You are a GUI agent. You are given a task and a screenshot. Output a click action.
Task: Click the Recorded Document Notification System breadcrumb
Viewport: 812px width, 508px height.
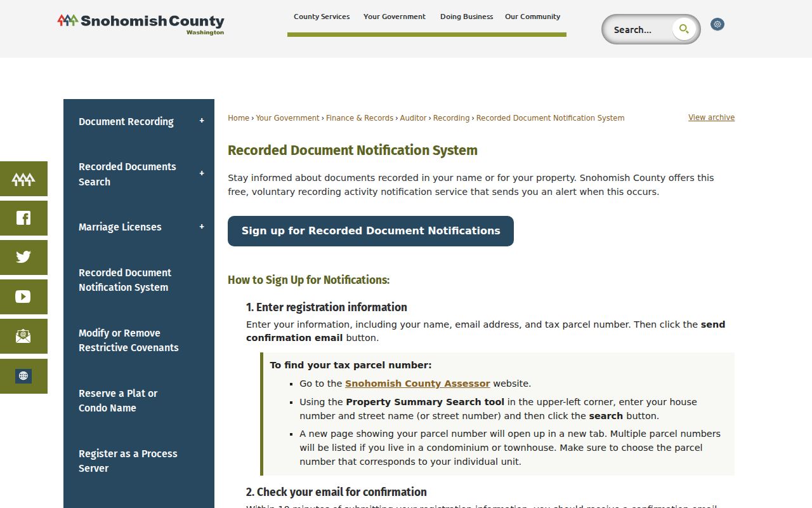[550, 118]
